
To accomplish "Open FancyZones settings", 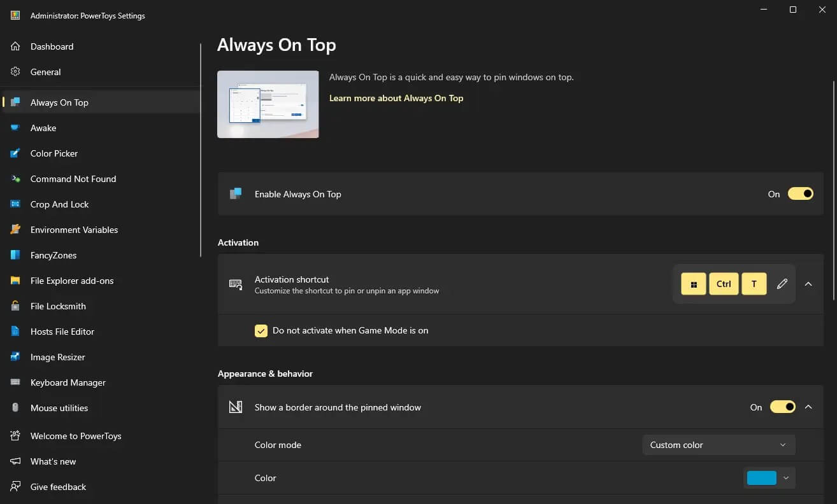I will click(101, 255).
